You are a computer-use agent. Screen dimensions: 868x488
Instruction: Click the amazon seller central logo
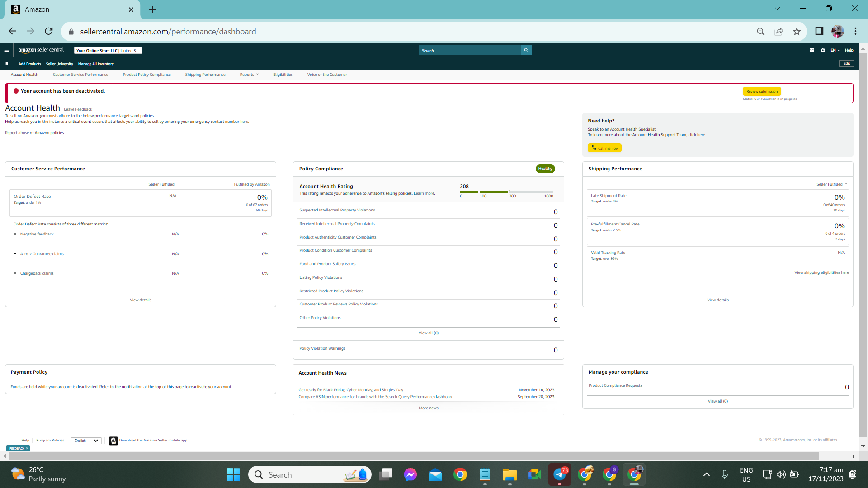coord(41,50)
